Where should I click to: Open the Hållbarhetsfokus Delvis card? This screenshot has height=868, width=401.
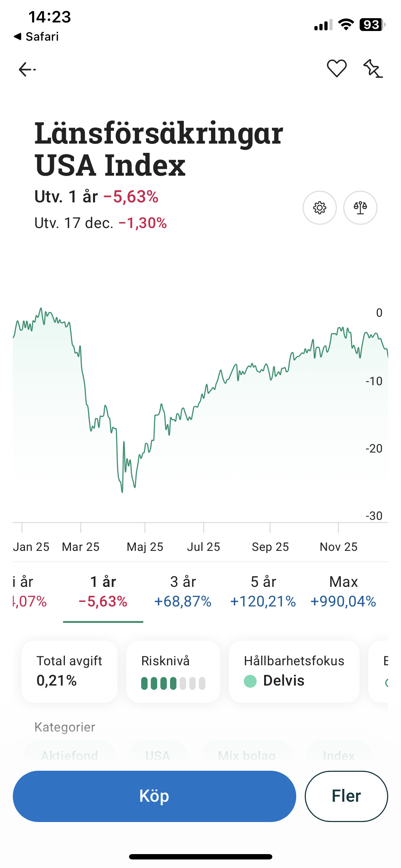point(294,671)
